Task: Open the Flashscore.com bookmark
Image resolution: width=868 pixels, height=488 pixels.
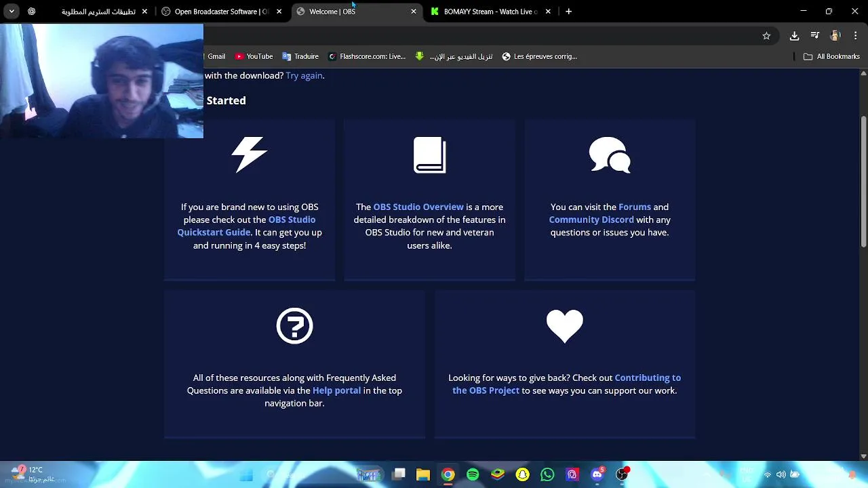Action: tap(367, 56)
